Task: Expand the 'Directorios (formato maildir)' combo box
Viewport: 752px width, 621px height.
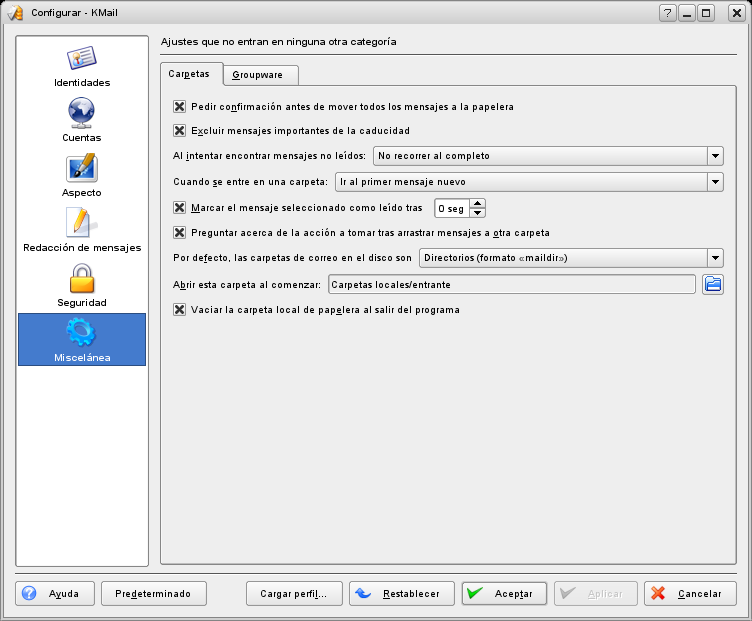Action: pyautogui.click(x=714, y=258)
